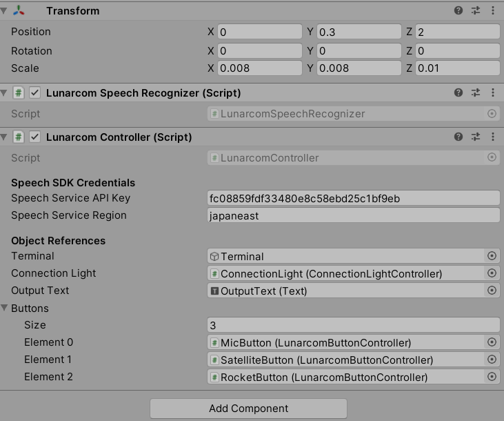Click Position X field
The width and height of the screenshot is (504, 421).
(x=260, y=32)
